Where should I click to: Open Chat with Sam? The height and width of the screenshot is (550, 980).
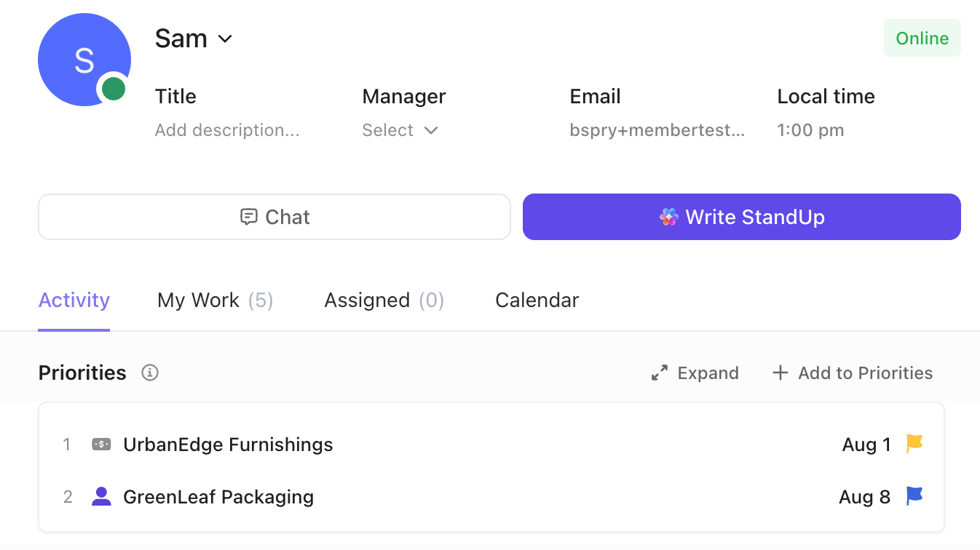[274, 216]
